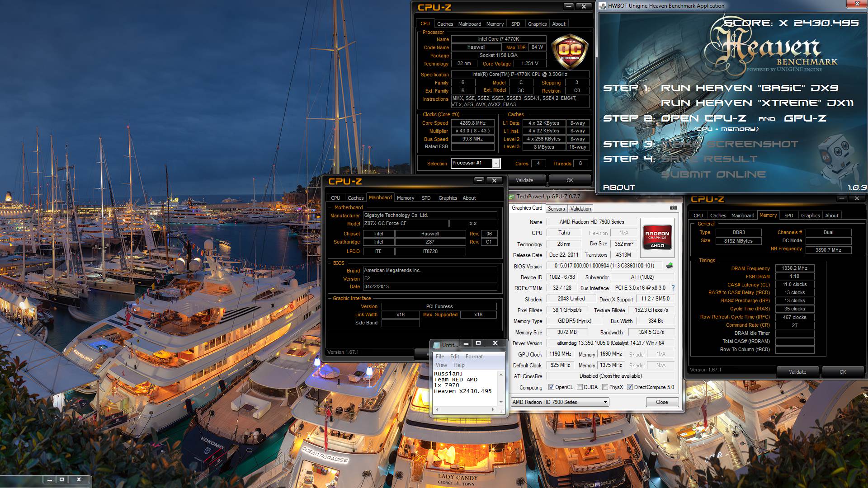Select Graphics tab in Mainboard CPU-Z window
Image resolution: width=868 pixels, height=488 pixels.
[x=448, y=198]
